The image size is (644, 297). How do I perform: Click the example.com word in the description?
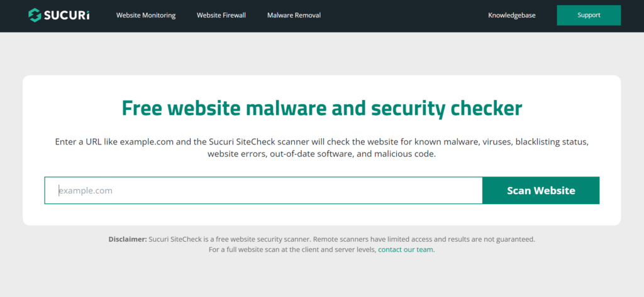click(x=145, y=142)
